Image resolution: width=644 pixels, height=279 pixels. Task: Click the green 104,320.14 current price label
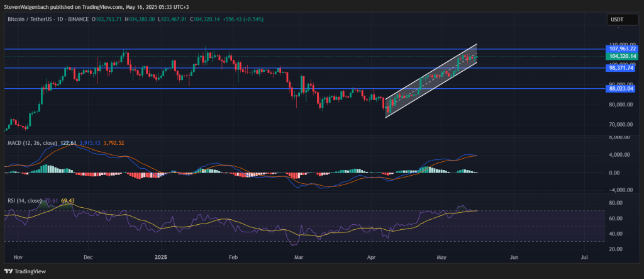pyautogui.click(x=622, y=57)
